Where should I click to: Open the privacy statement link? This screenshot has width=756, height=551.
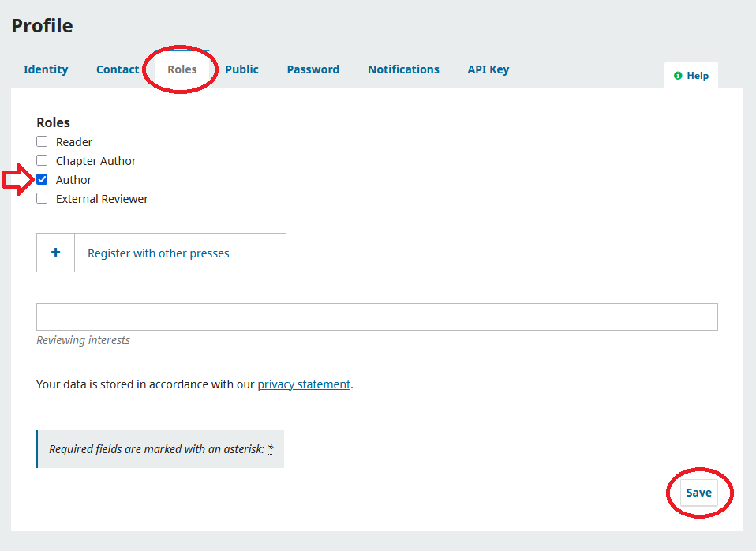304,384
